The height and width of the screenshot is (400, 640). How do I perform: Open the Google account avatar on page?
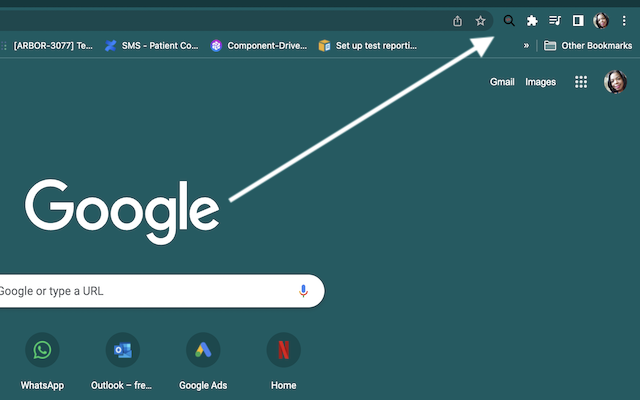click(615, 82)
